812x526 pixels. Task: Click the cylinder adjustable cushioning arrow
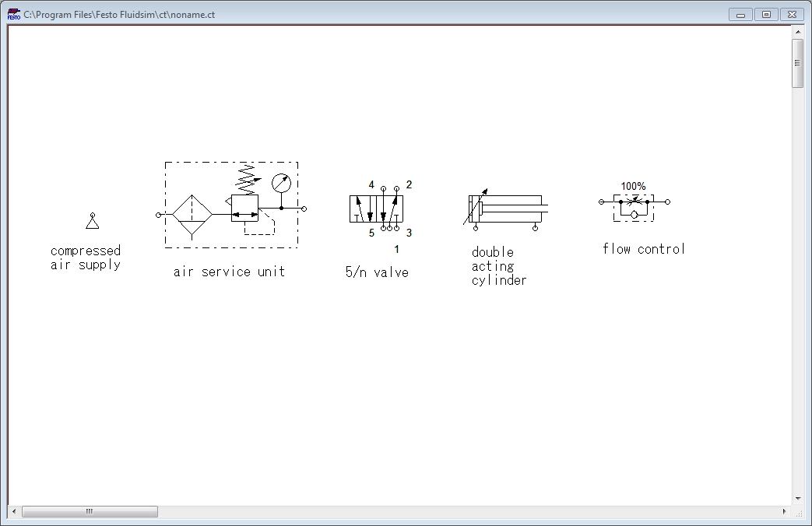coord(484,191)
